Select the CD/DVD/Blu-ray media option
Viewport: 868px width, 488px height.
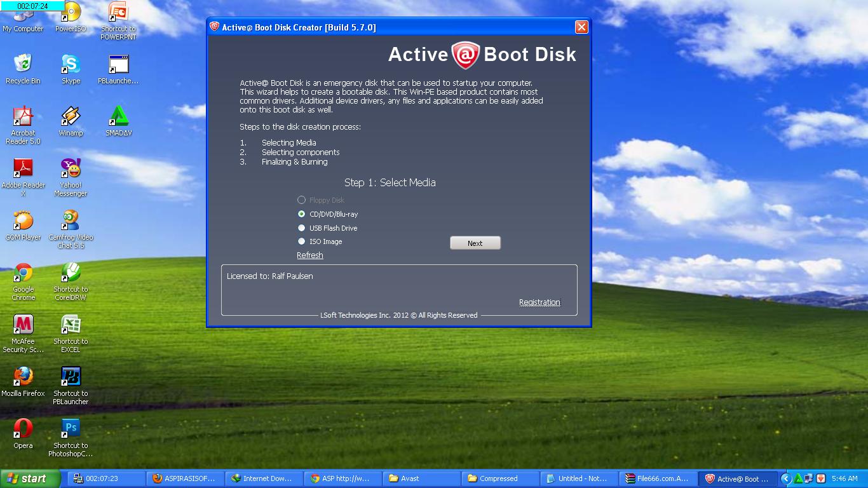(x=328, y=214)
